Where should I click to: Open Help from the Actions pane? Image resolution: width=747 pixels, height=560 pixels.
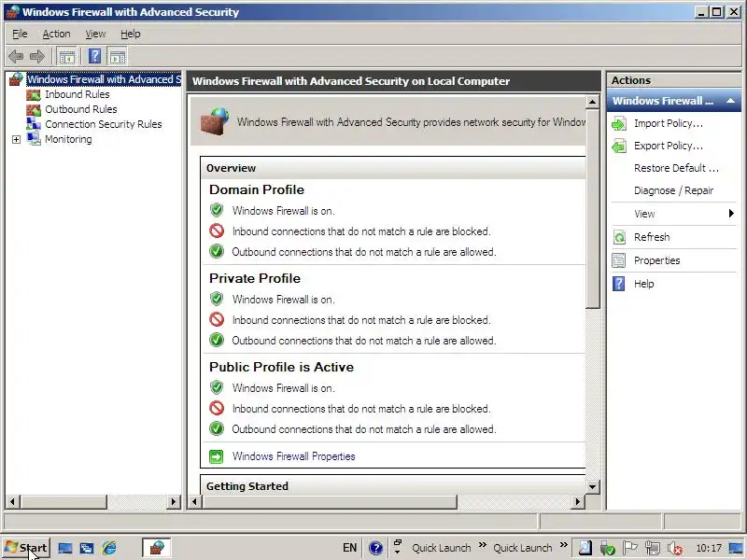click(x=643, y=284)
